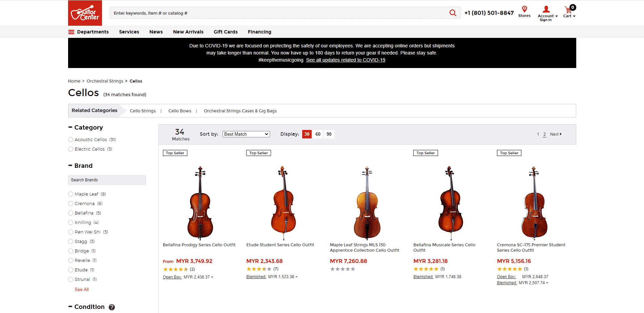Open the Guitar Center logo home link
The height and width of the screenshot is (313, 644).
pos(85,13)
